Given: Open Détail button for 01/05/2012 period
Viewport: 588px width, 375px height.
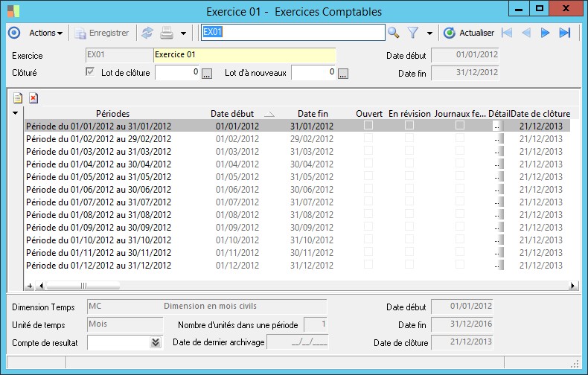Looking at the screenshot, I should 499,177.
